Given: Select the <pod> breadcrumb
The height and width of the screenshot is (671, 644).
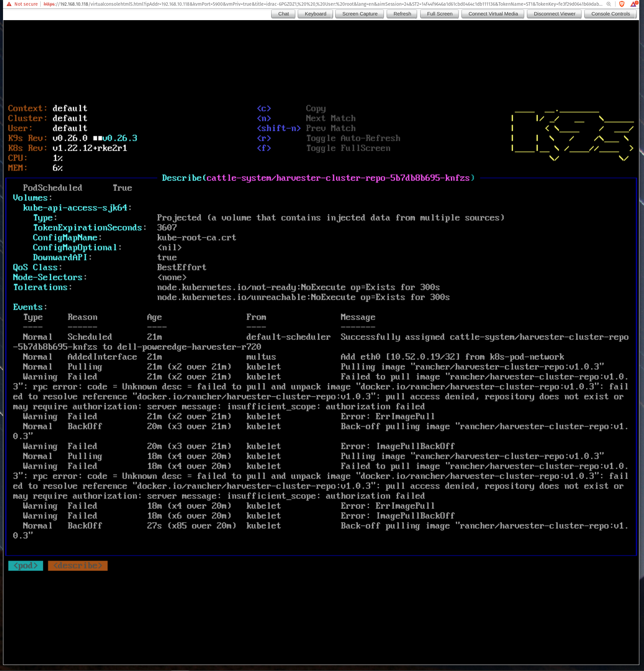Looking at the screenshot, I should 25,566.
